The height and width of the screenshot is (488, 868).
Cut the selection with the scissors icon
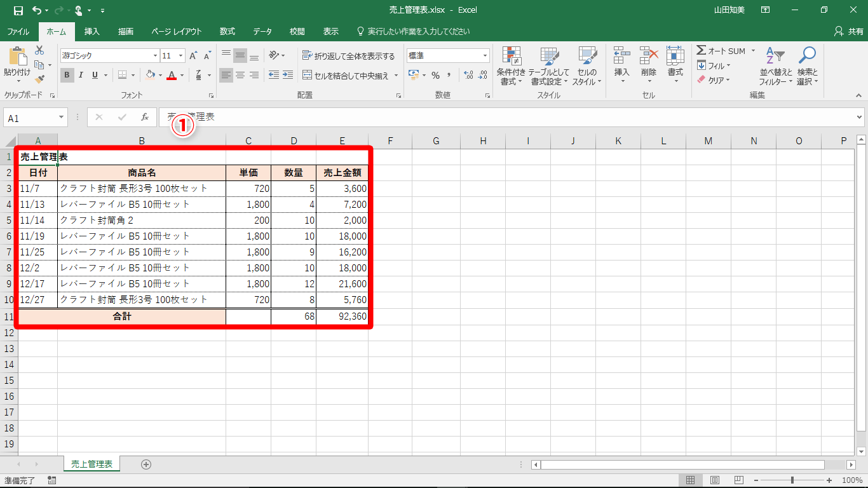click(39, 50)
